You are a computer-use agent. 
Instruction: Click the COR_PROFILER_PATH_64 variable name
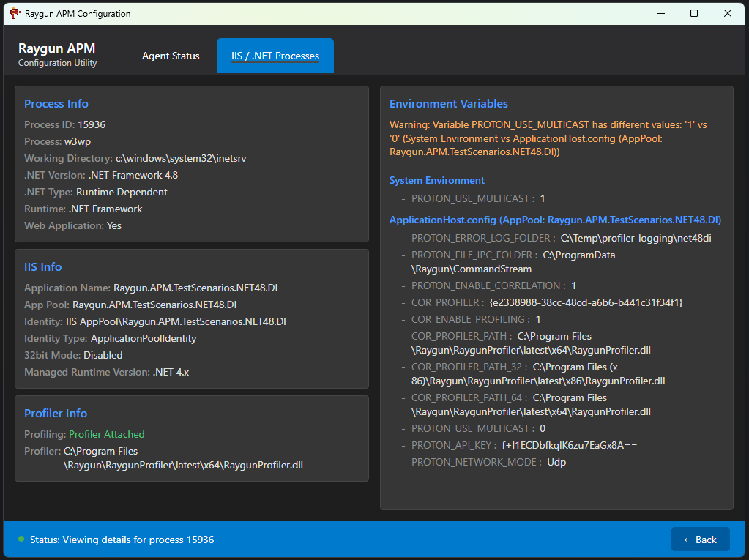466,397
